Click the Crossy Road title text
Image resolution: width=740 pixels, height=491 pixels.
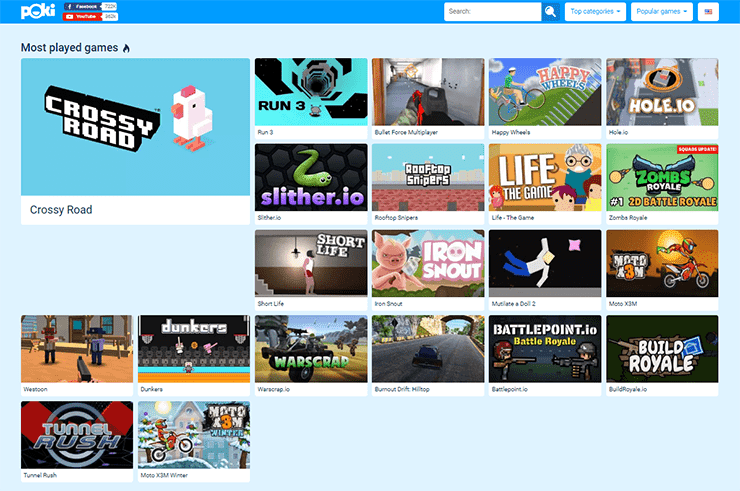(x=61, y=210)
